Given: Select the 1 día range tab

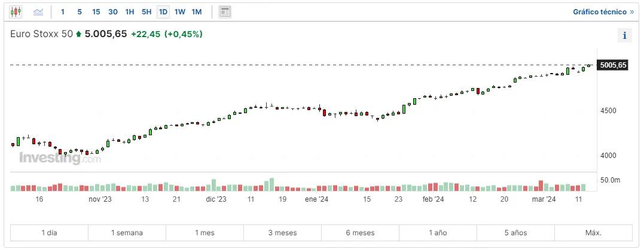Looking at the screenshot, I should coord(49,233).
